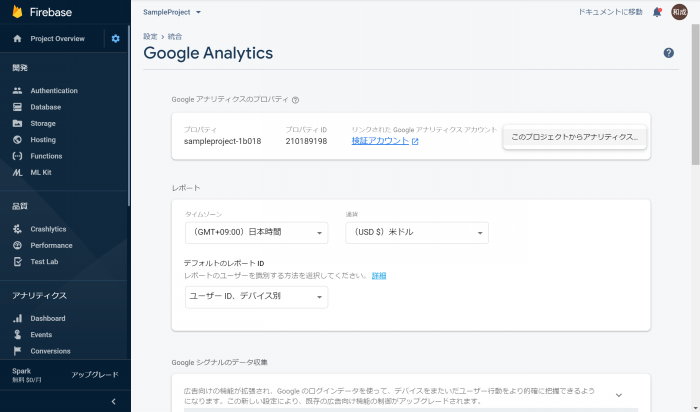Click the Database icon in sidebar
700x412 pixels.
pyautogui.click(x=17, y=107)
